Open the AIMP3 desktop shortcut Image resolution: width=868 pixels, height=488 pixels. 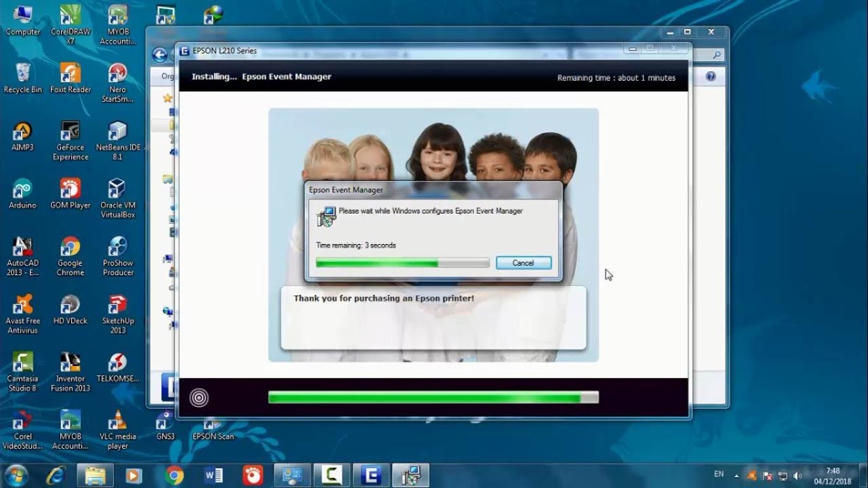tap(23, 136)
